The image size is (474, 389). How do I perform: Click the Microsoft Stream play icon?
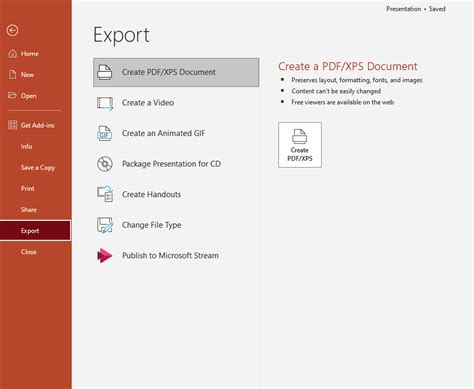[x=105, y=256]
